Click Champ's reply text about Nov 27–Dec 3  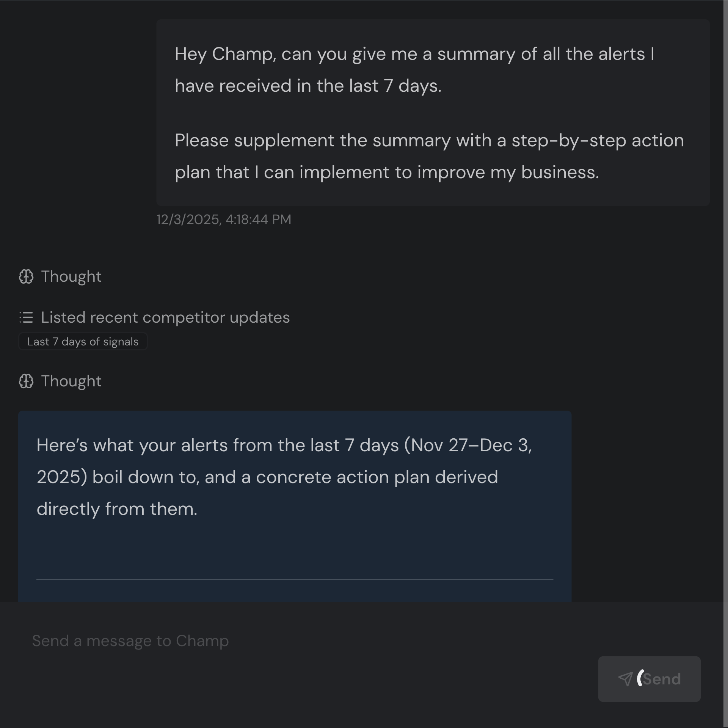[x=284, y=477]
